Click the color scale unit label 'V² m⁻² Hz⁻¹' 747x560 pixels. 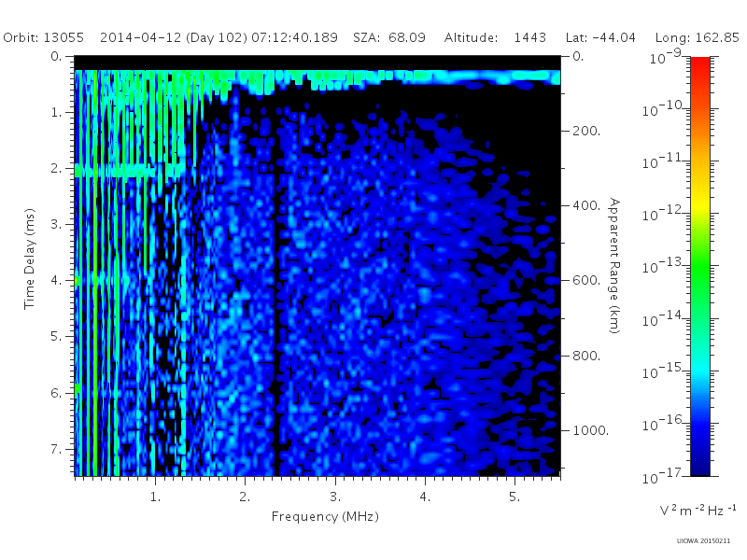click(698, 510)
